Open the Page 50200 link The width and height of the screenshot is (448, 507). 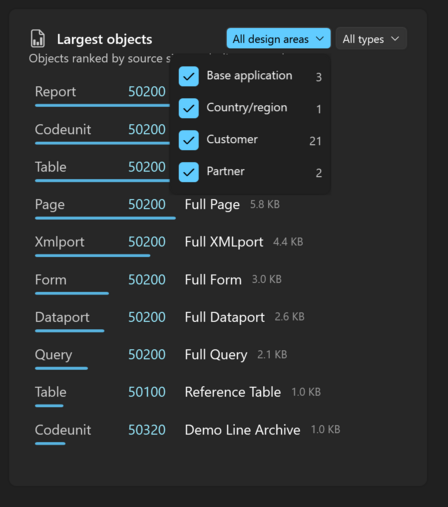coord(147,204)
